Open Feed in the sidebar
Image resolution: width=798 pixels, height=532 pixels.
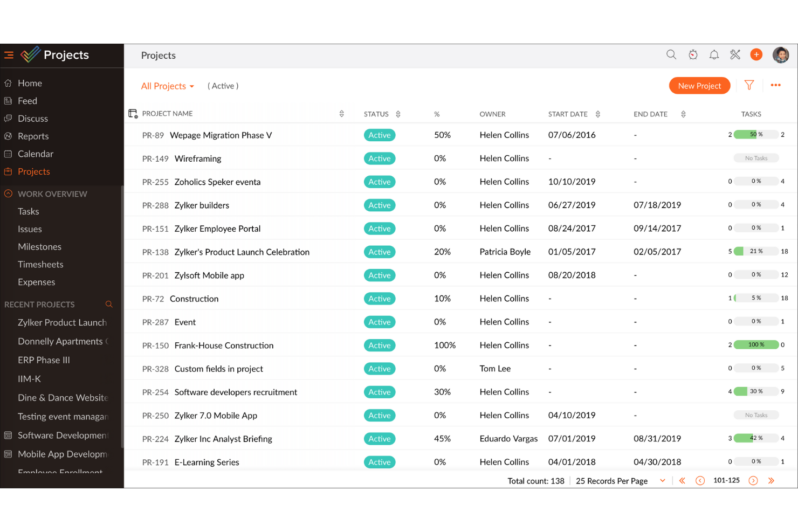(27, 101)
